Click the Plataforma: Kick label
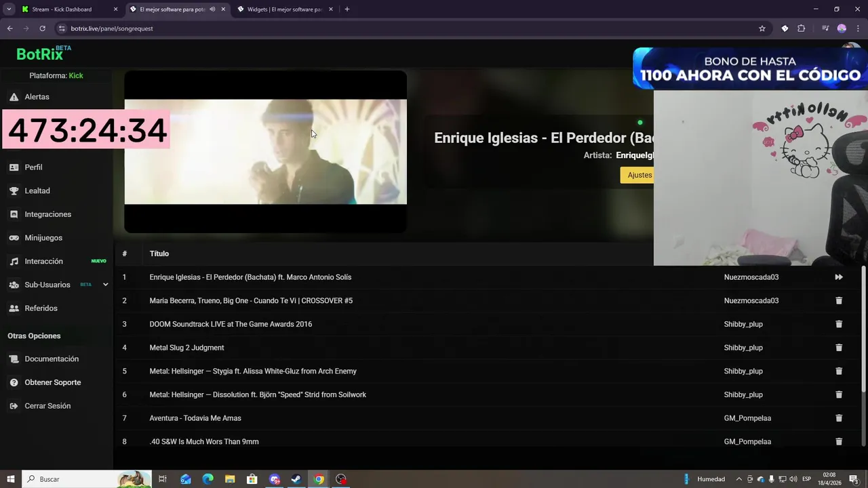This screenshot has width=868, height=488. click(x=56, y=76)
